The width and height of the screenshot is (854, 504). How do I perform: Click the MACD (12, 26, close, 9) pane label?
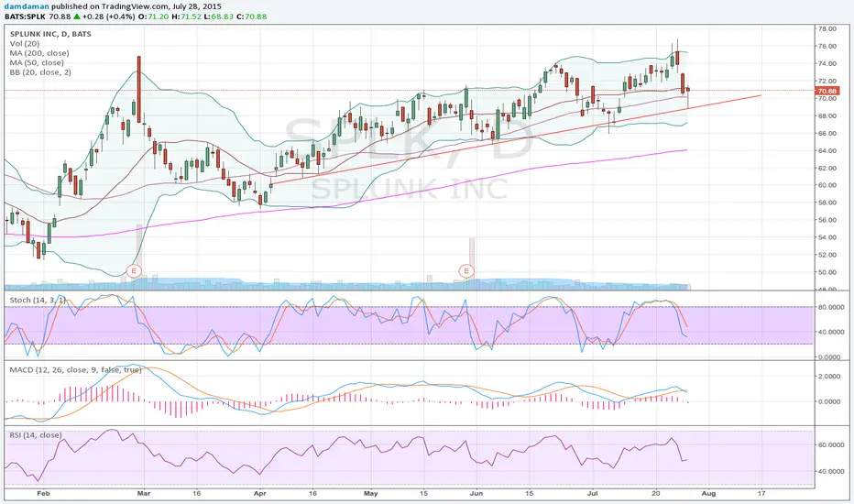click(x=76, y=370)
